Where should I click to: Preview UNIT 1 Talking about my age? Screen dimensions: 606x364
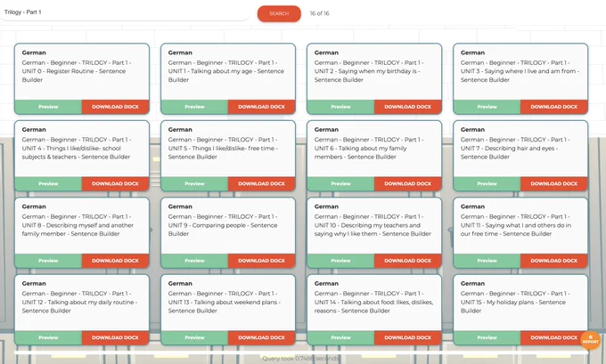point(194,107)
